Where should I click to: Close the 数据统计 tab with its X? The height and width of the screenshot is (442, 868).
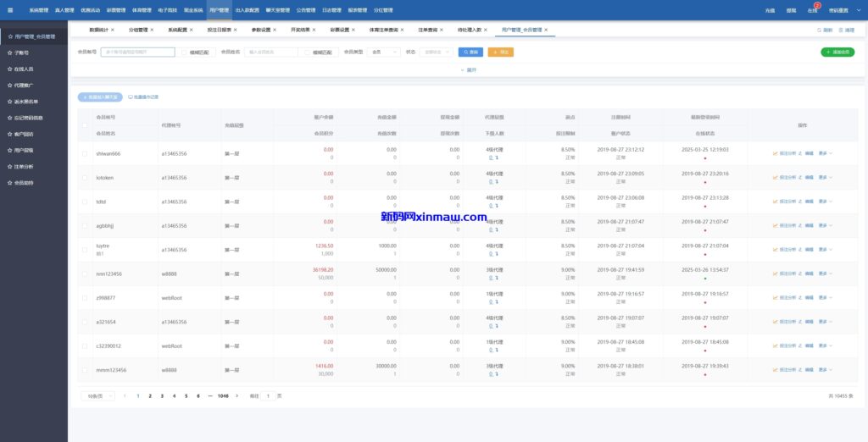click(112, 30)
